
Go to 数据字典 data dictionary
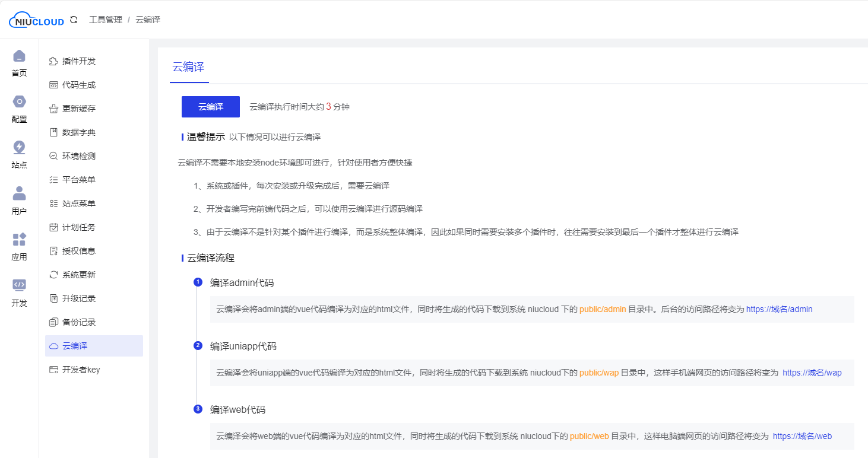coord(79,132)
